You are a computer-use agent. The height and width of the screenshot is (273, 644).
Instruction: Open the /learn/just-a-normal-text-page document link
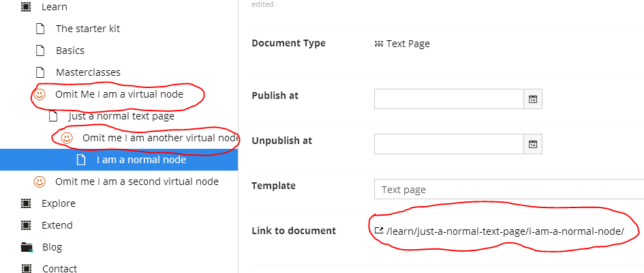click(505, 231)
